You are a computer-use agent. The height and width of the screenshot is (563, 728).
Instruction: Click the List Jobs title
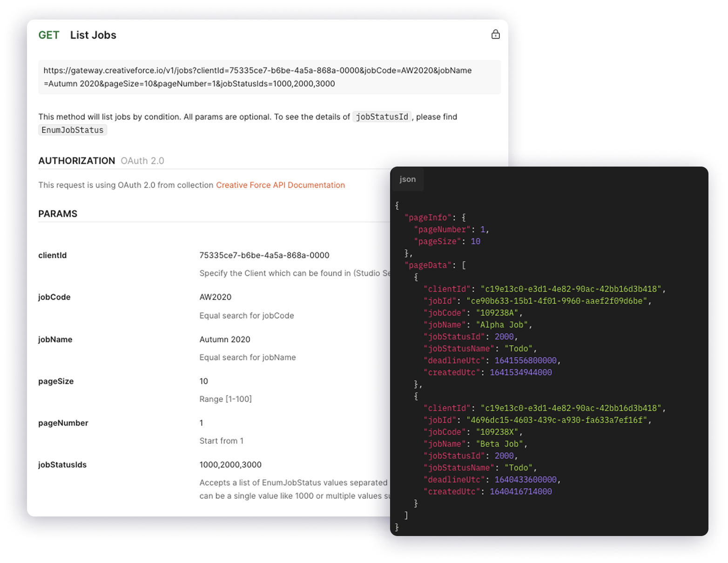[93, 35]
